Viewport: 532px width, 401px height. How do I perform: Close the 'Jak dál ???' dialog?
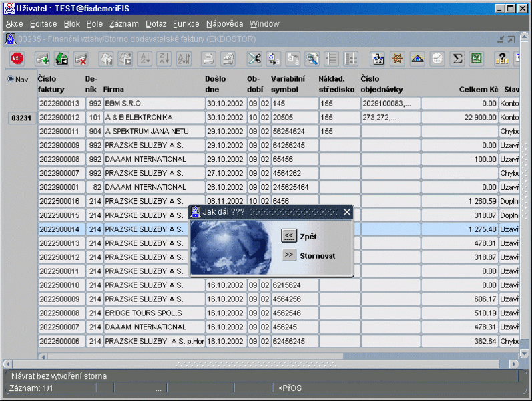346,212
